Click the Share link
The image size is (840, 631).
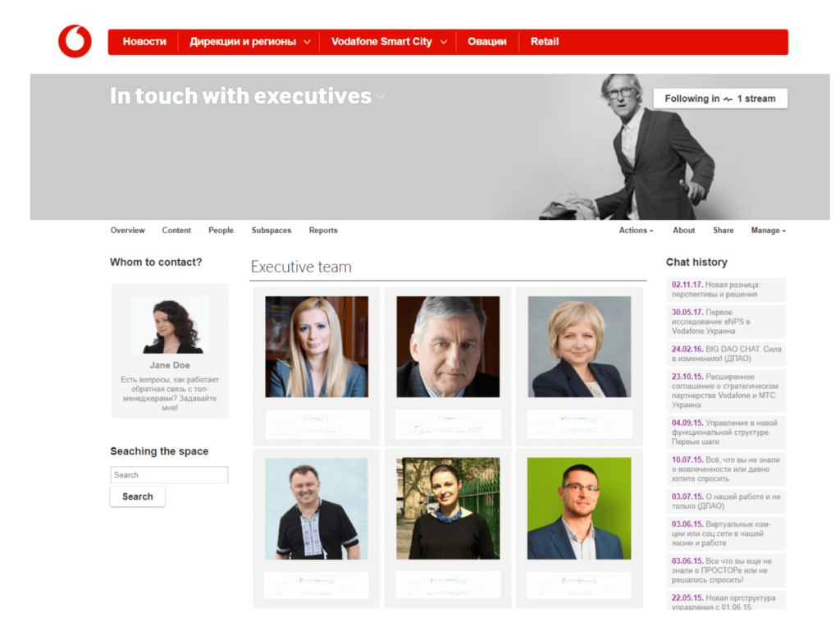(x=724, y=231)
